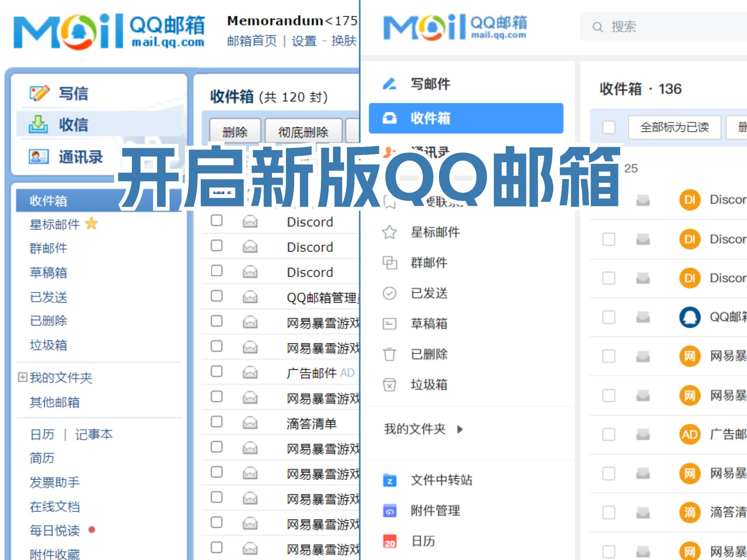Open 其他邮箱 in old sidebar

55,402
